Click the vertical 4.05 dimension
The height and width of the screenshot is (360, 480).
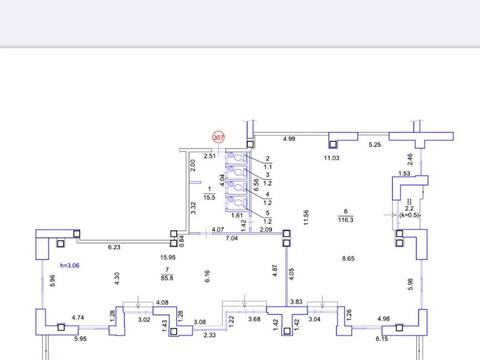coord(291,274)
